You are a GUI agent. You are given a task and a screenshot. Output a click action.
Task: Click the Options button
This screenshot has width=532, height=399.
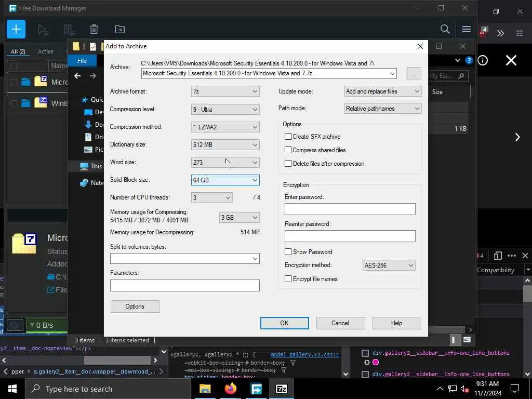(x=135, y=307)
